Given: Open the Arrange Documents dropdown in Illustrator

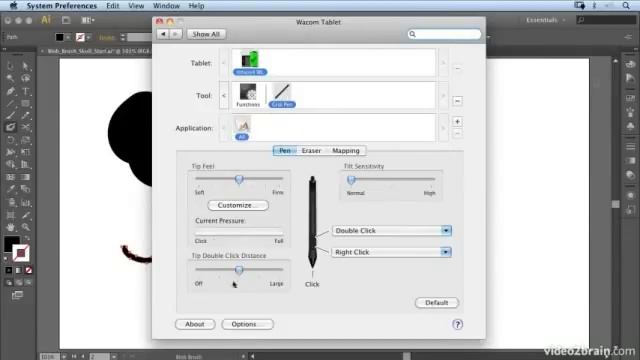Looking at the screenshot, I should click(x=88, y=20).
